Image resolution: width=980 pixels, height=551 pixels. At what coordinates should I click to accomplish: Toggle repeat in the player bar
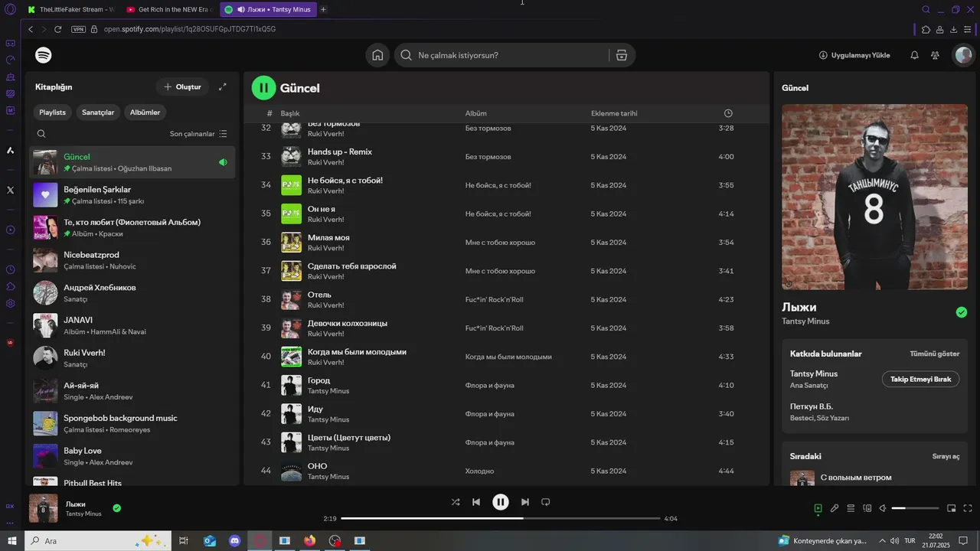(546, 502)
